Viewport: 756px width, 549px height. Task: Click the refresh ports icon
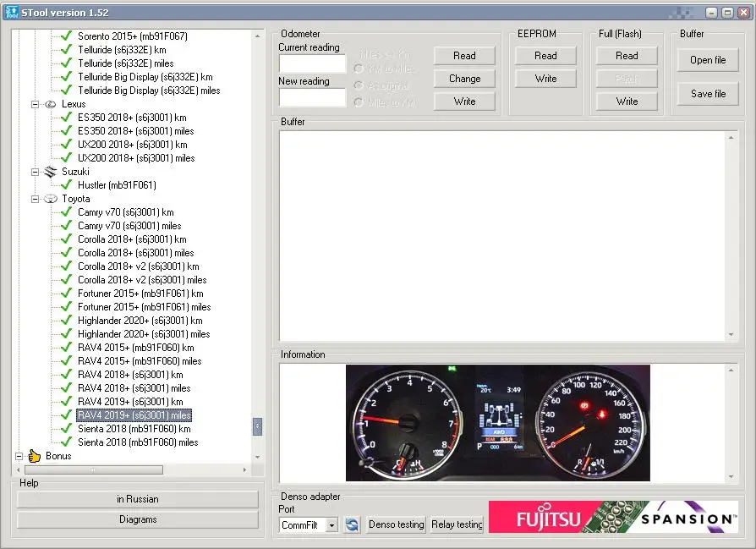point(352,524)
